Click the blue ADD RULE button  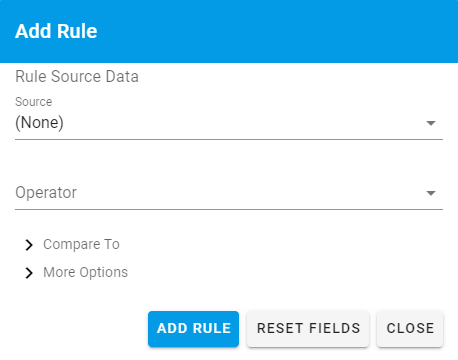(193, 329)
